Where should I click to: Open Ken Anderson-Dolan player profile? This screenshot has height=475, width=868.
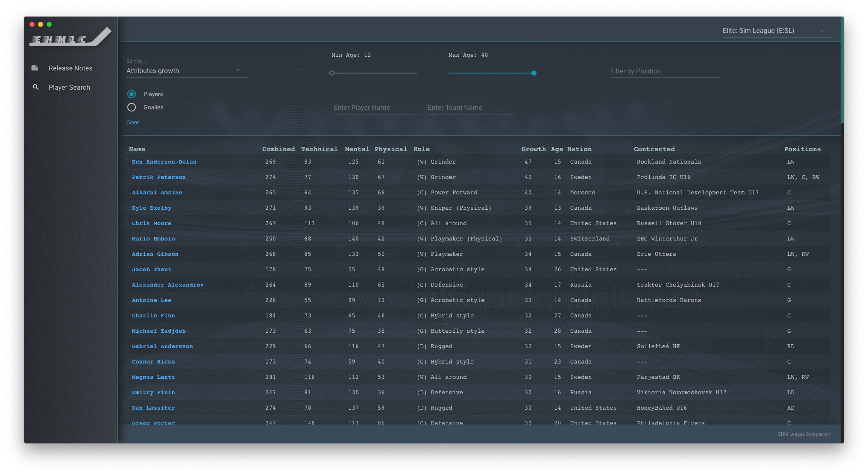[x=164, y=162]
